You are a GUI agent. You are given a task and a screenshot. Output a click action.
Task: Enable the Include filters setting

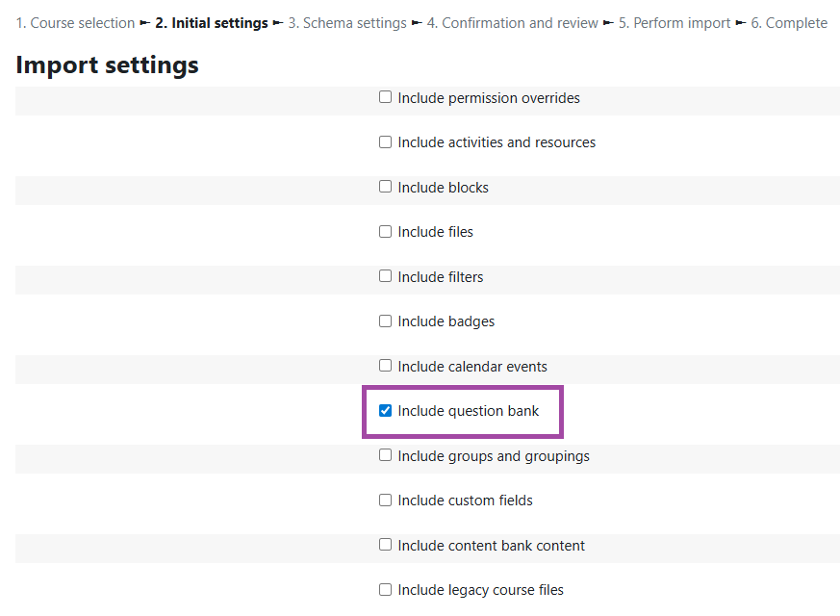click(x=385, y=275)
